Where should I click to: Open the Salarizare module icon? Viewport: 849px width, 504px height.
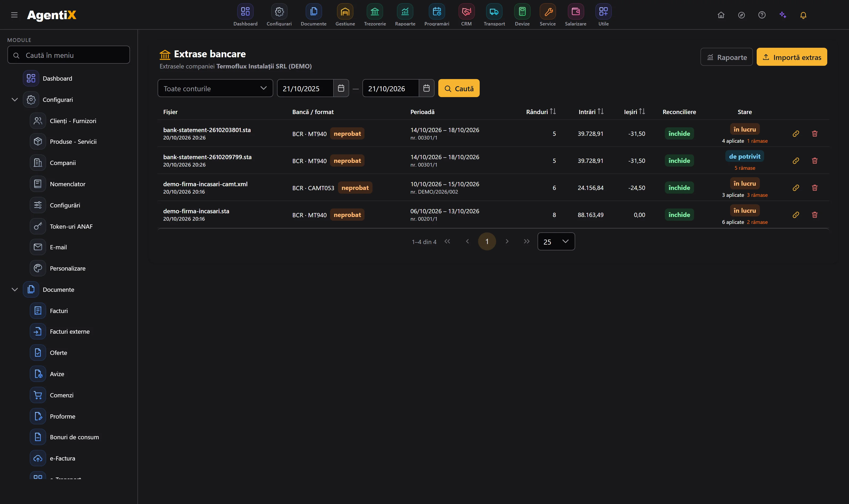point(576,12)
